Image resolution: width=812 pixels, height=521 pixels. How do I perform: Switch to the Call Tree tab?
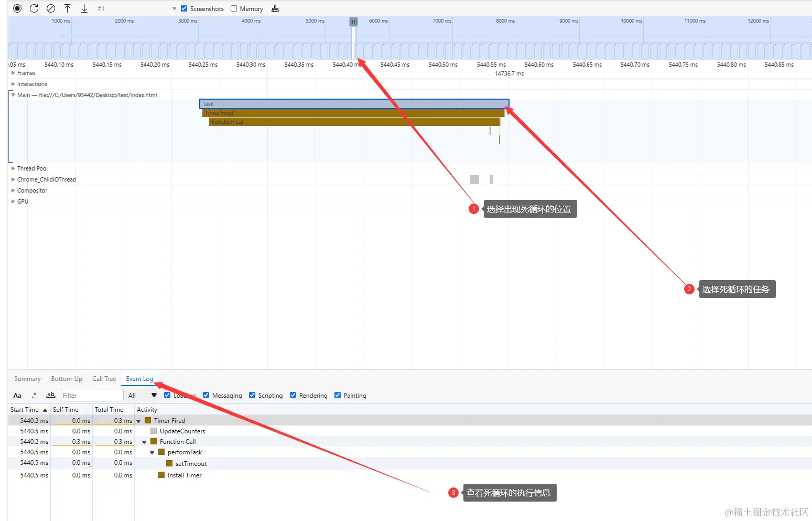(x=104, y=379)
